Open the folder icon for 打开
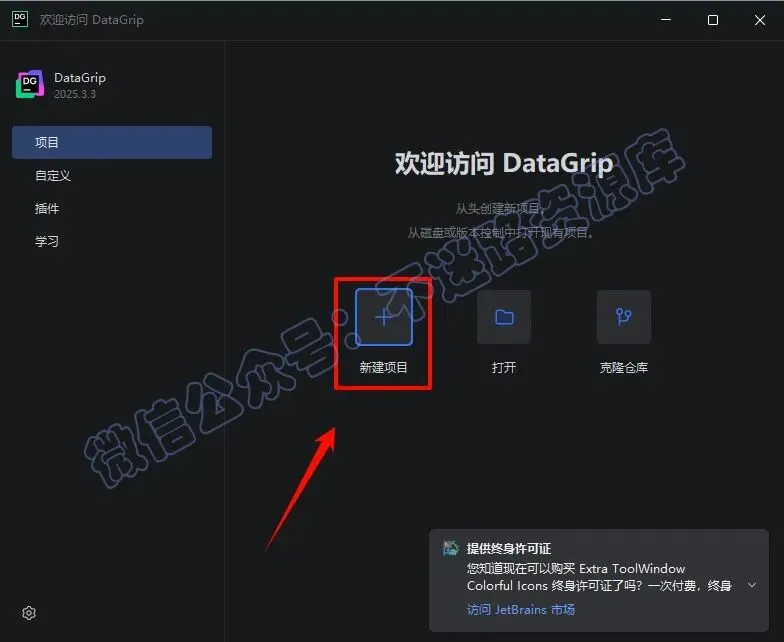 [504, 317]
